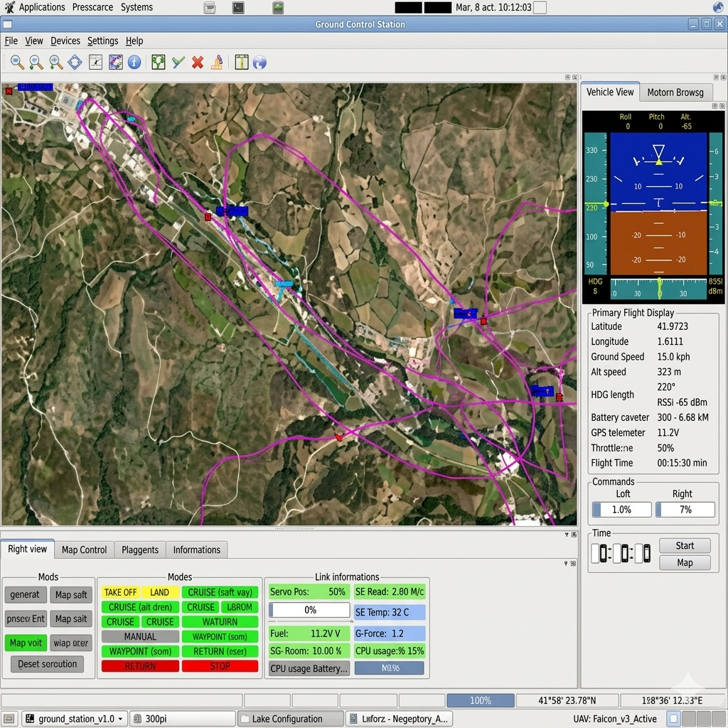Click the blue diamond recenter icon
The height and width of the screenshot is (728, 728).
tap(75, 63)
